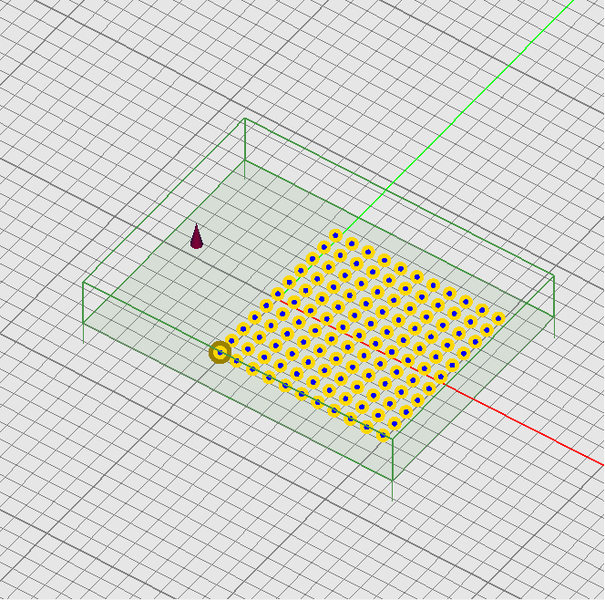This screenshot has width=605, height=600.
Task: Click the highlighted dark-gold ringed corner point
Action: 220,352
